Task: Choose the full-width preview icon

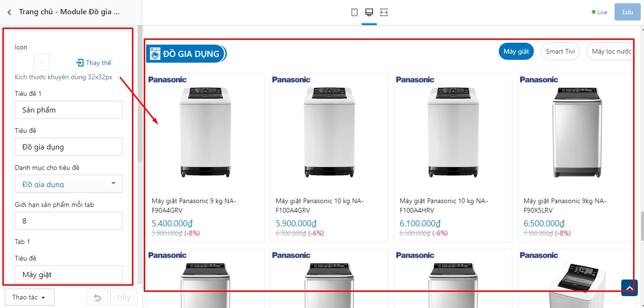Action: [384, 12]
